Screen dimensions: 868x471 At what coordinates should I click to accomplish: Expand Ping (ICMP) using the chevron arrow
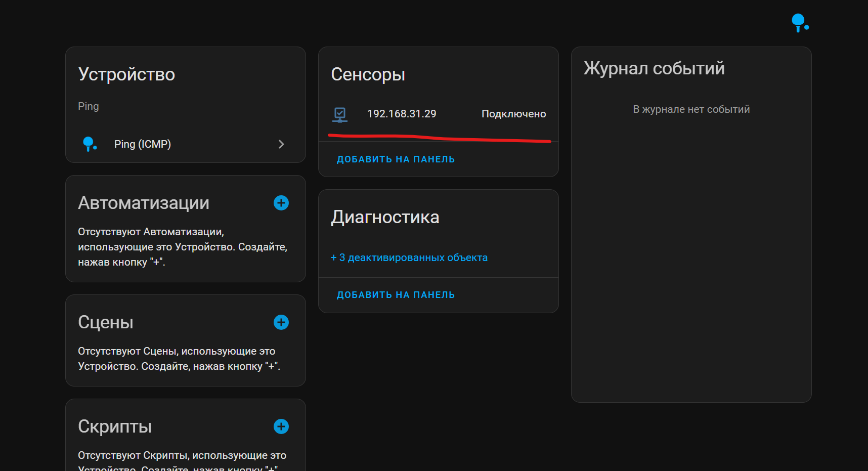tap(281, 144)
